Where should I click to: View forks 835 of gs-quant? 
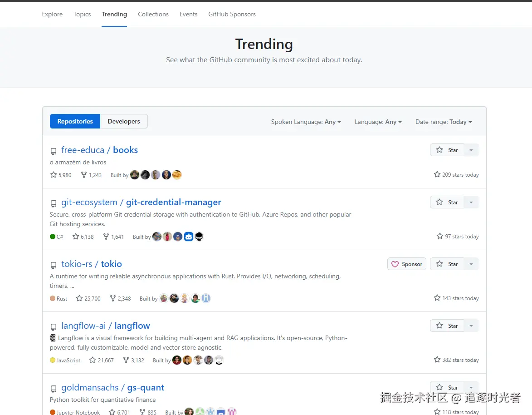148,412
